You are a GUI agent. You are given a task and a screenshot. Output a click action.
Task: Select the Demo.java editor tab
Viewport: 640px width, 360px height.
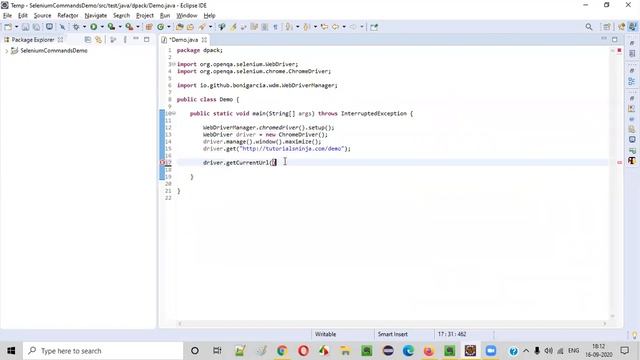pos(183,40)
